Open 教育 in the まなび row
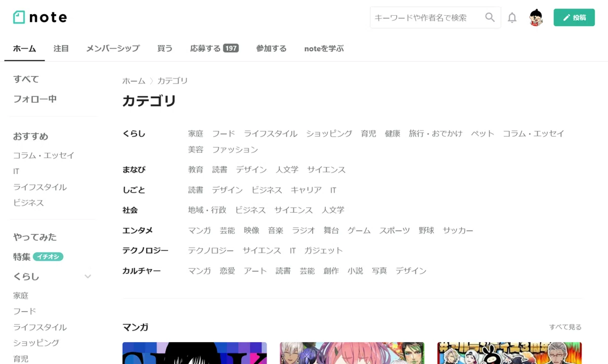The height and width of the screenshot is (364, 608). (x=196, y=170)
